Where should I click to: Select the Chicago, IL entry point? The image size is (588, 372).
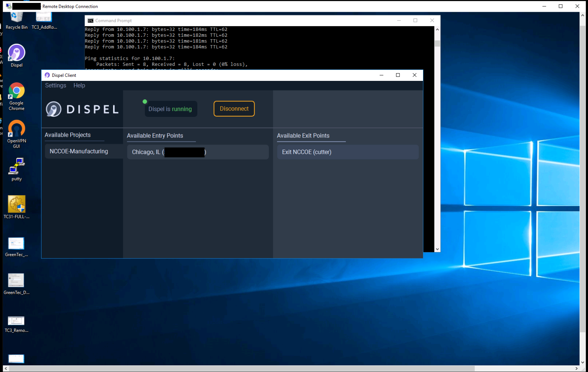click(198, 152)
